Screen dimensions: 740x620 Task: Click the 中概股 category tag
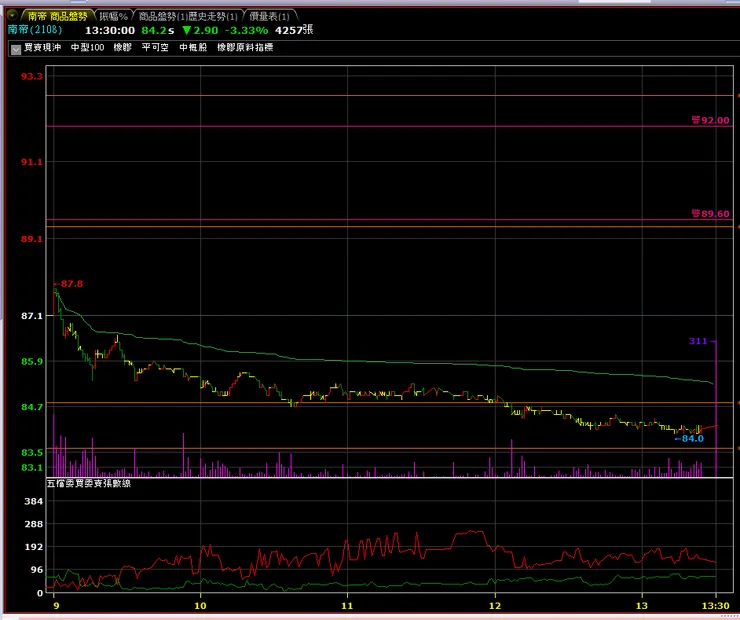(x=193, y=47)
